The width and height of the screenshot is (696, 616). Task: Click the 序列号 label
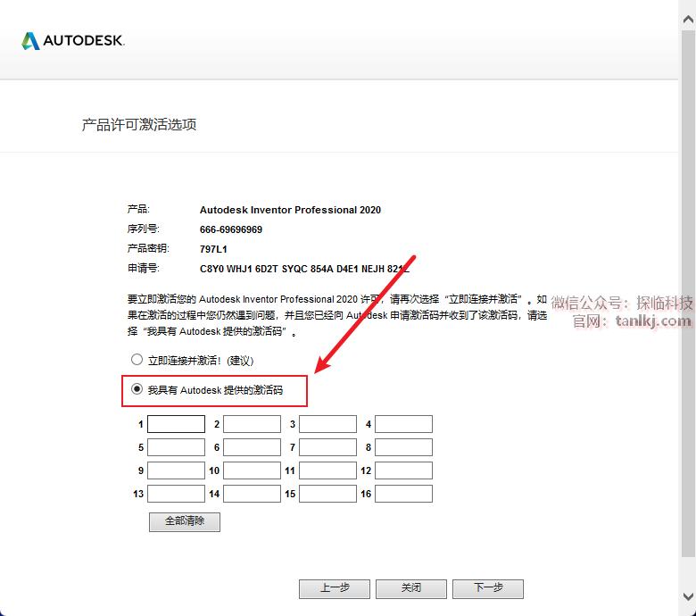point(144,229)
